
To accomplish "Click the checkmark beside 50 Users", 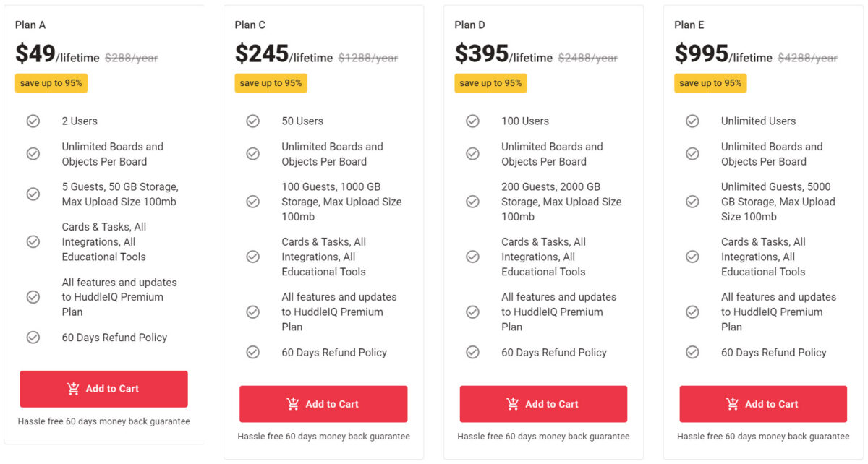I will pyautogui.click(x=253, y=121).
